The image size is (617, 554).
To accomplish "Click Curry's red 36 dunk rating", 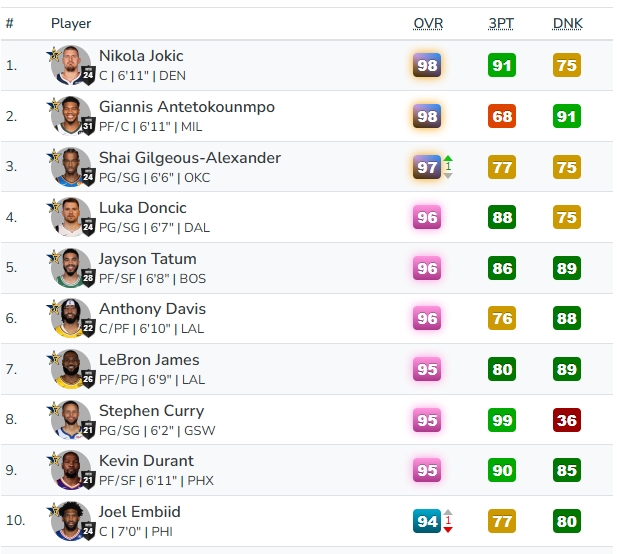I will point(567,420).
